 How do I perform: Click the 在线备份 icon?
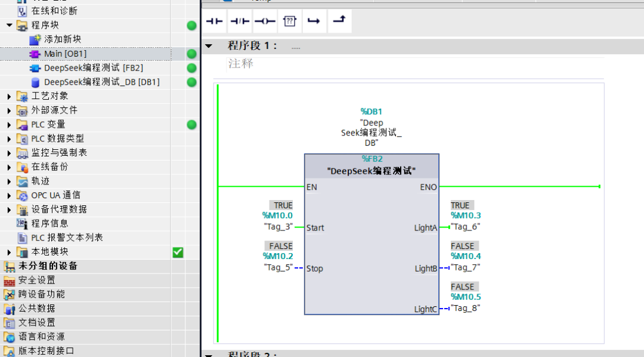point(22,167)
